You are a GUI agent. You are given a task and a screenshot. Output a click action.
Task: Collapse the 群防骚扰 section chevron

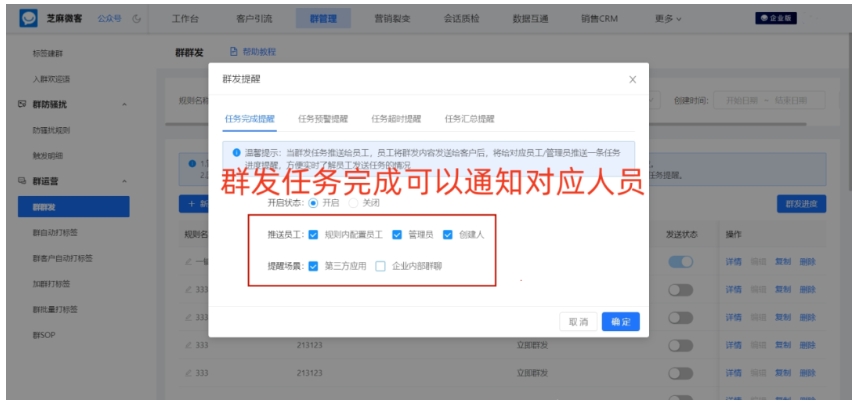coord(124,104)
